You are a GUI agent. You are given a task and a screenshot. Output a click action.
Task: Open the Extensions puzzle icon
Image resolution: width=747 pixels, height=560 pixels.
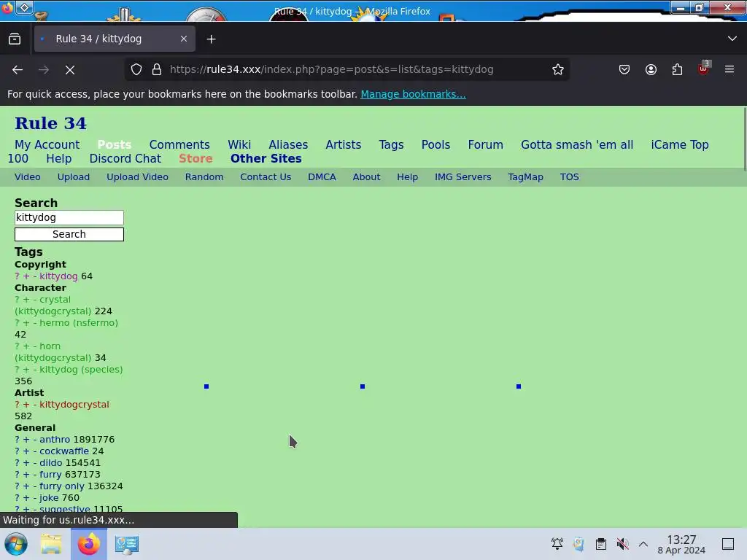pos(677,69)
